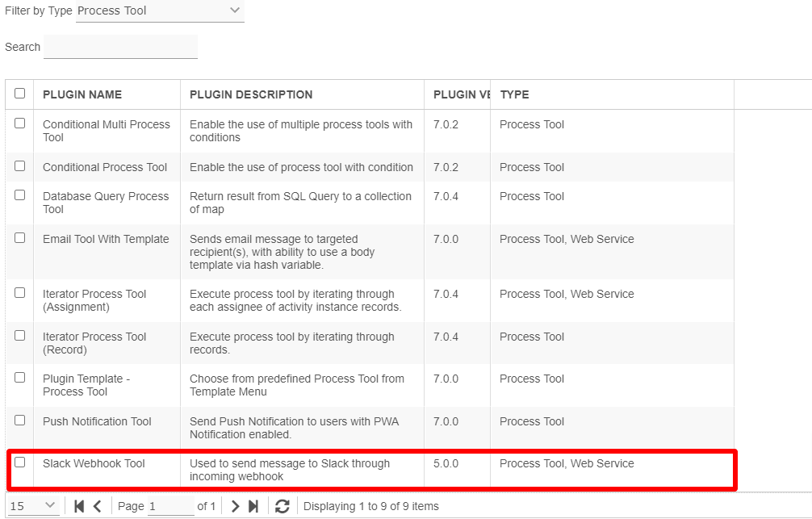Click the Template Menu description text
The width and height of the screenshot is (812, 519).
[297, 385]
